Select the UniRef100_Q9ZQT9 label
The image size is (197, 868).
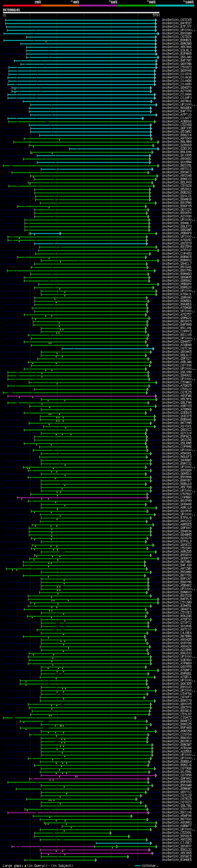[177, 243]
